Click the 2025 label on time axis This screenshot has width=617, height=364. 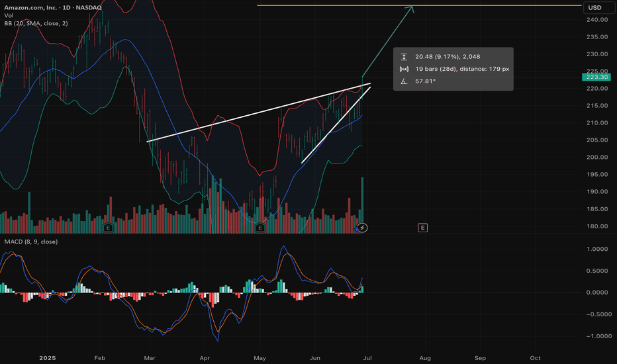pos(48,358)
